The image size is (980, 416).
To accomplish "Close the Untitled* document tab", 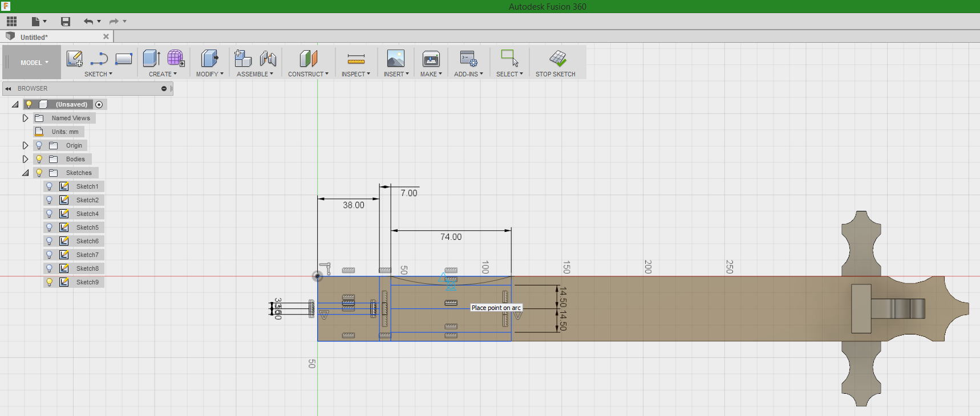I will (106, 36).
